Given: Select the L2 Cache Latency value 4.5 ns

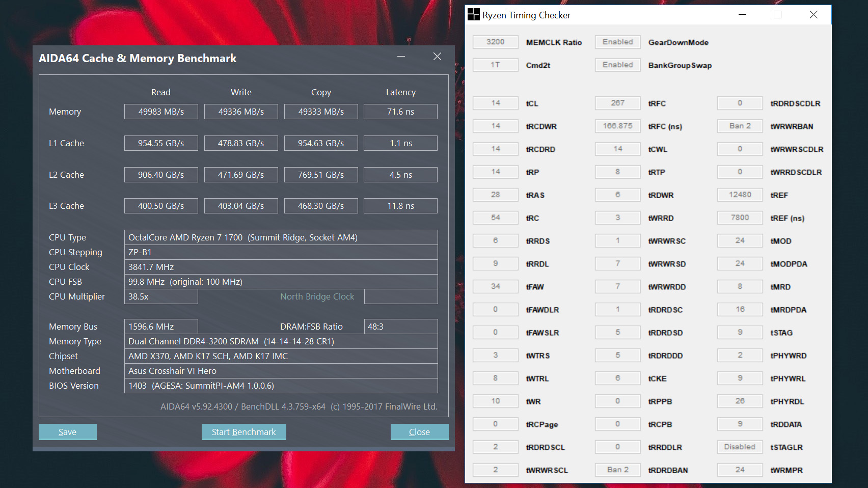Looking at the screenshot, I should pos(400,175).
